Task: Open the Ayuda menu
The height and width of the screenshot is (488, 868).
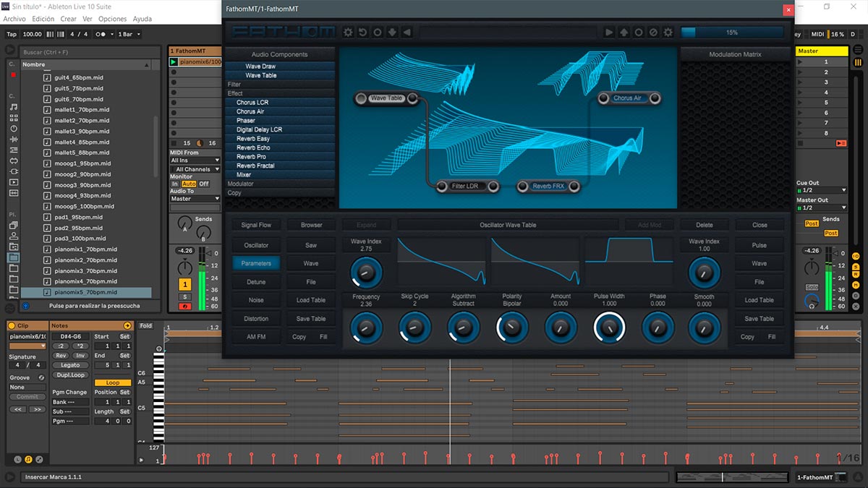Action: (142, 19)
